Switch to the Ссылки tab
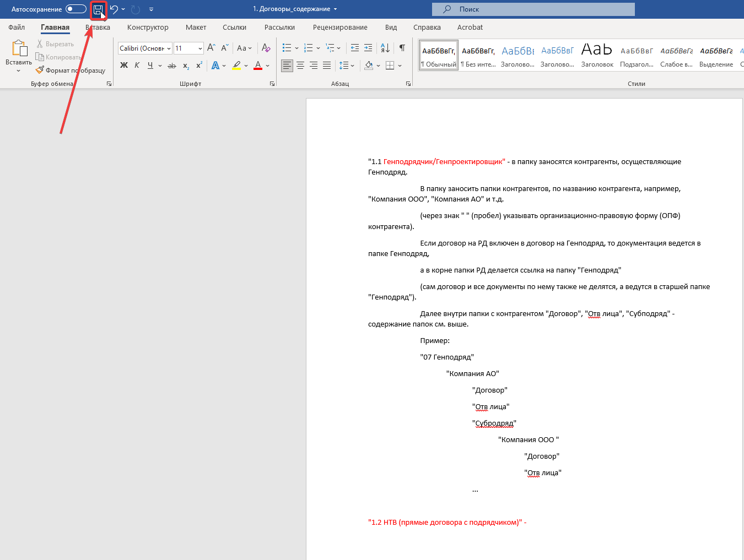744x560 pixels. coord(234,27)
